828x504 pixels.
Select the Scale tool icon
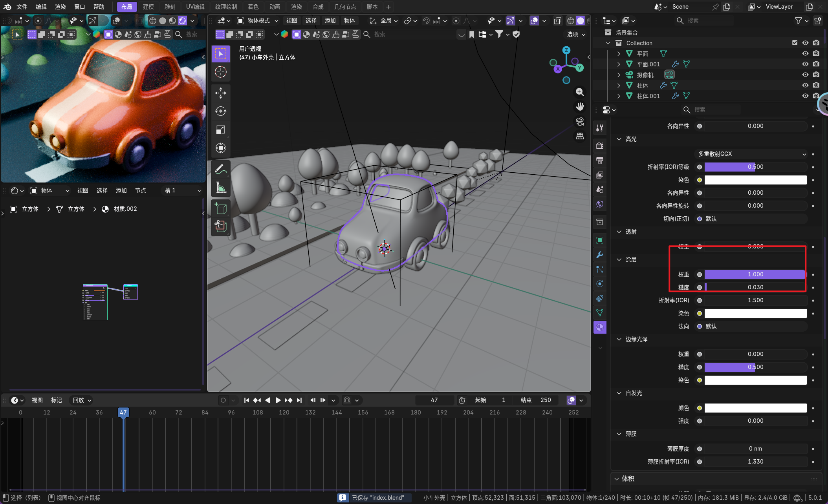click(x=221, y=130)
